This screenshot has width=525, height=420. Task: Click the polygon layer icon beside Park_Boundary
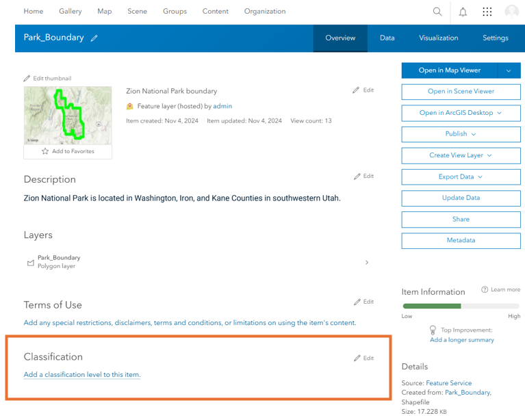click(x=31, y=263)
